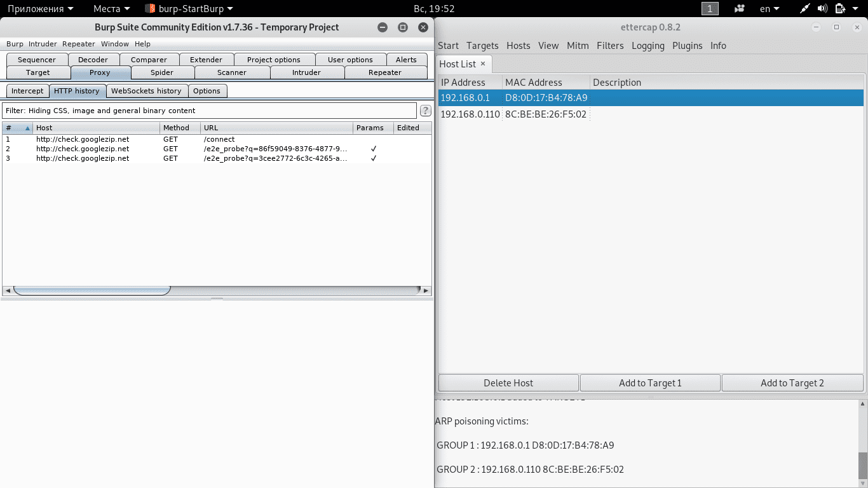Open ettercap Plugins menu
Screen dimensions: 868x488
(x=688, y=46)
